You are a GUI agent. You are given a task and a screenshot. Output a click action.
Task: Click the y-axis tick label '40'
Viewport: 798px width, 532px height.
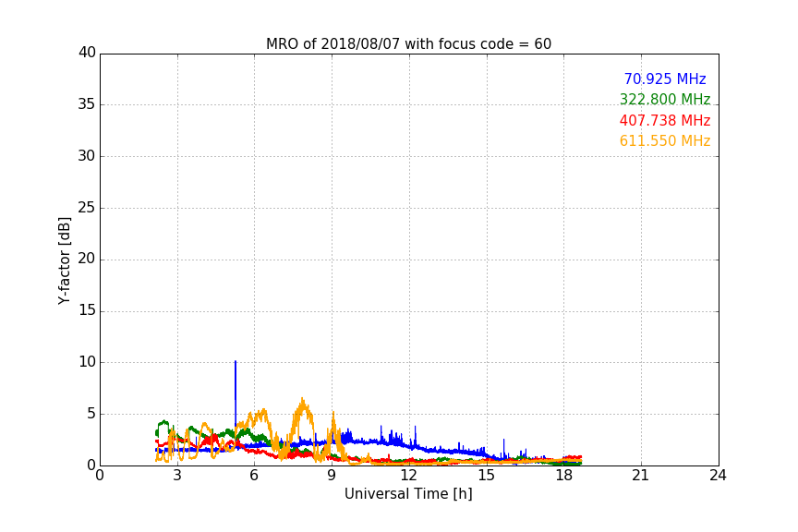pos(87,53)
